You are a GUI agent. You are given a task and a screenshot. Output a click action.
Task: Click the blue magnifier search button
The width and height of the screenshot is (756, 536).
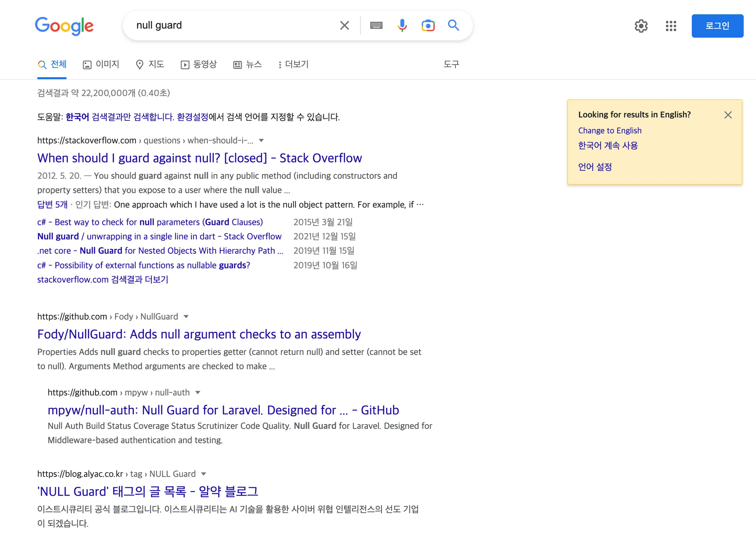click(453, 25)
